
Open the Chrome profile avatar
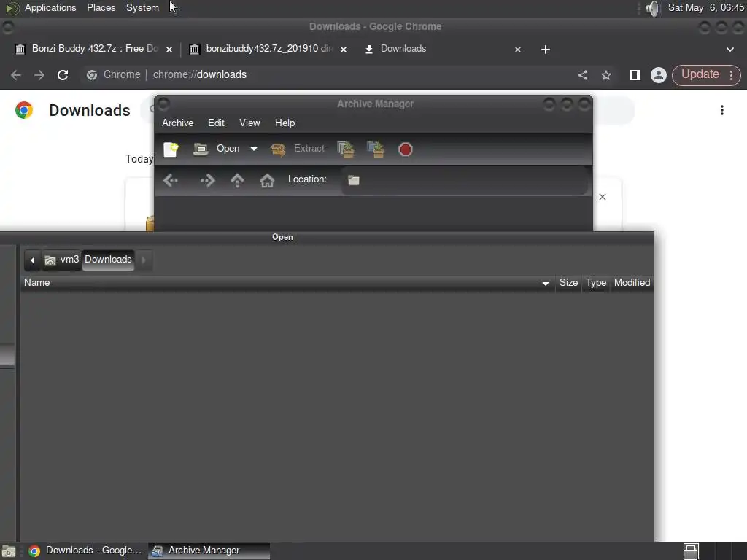click(x=659, y=75)
